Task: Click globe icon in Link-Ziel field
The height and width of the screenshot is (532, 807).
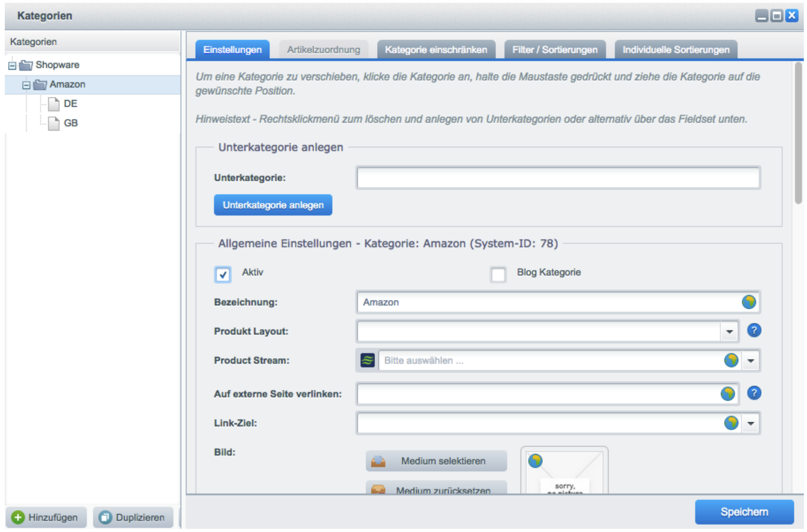Action: click(731, 423)
